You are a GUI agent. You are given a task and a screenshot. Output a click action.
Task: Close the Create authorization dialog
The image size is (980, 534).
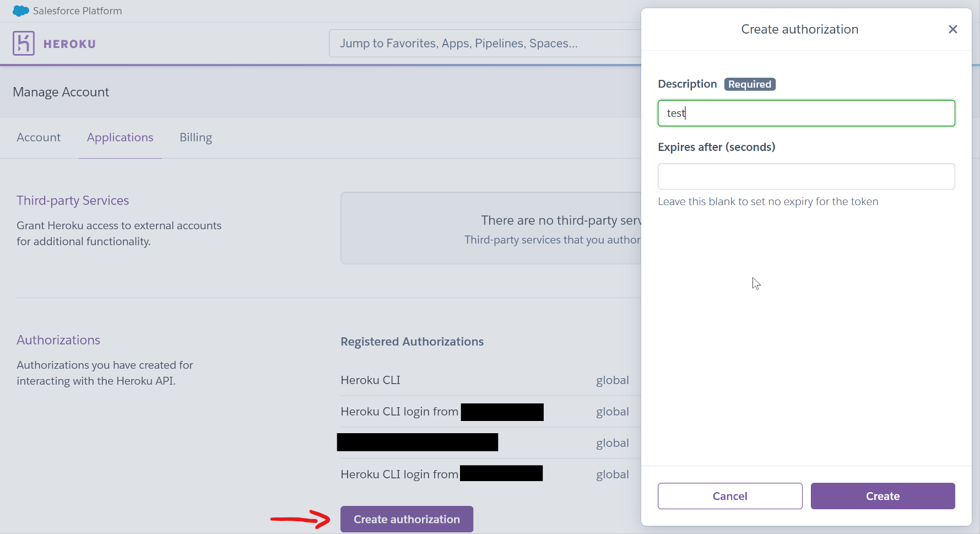click(x=952, y=29)
